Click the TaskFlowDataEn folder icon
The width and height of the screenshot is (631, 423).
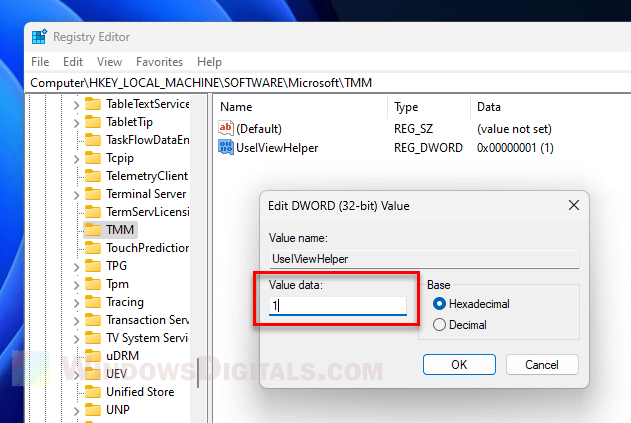tap(93, 140)
